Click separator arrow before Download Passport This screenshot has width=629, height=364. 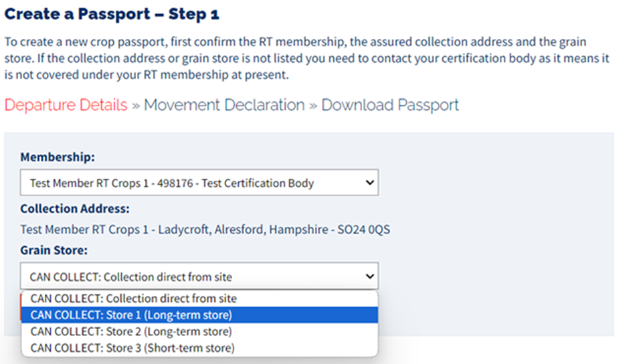click(312, 106)
